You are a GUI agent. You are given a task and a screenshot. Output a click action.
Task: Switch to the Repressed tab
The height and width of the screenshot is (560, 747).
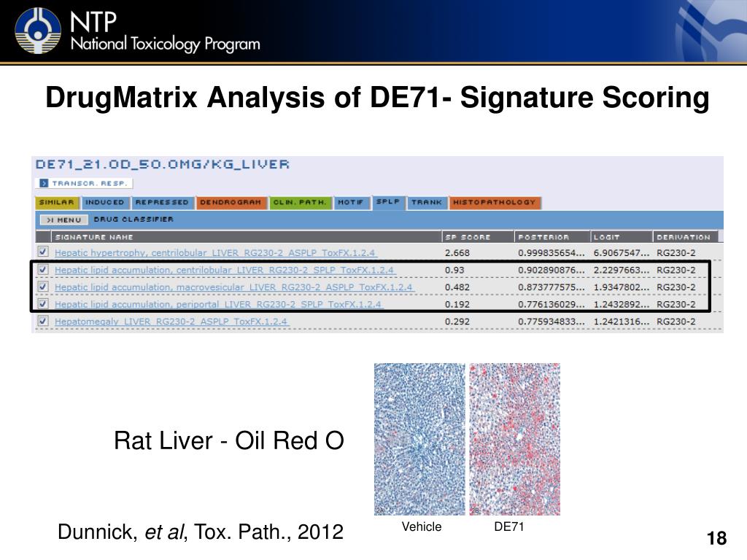click(162, 203)
